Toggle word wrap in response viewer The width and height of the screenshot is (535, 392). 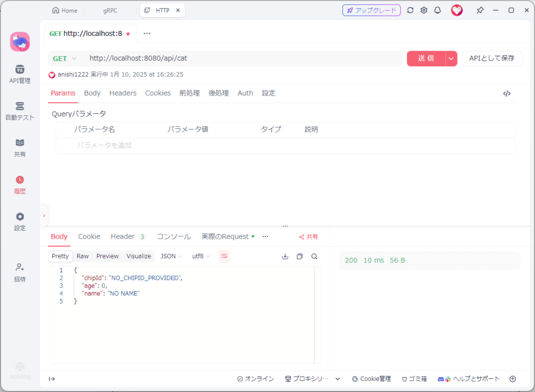tap(224, 256)
